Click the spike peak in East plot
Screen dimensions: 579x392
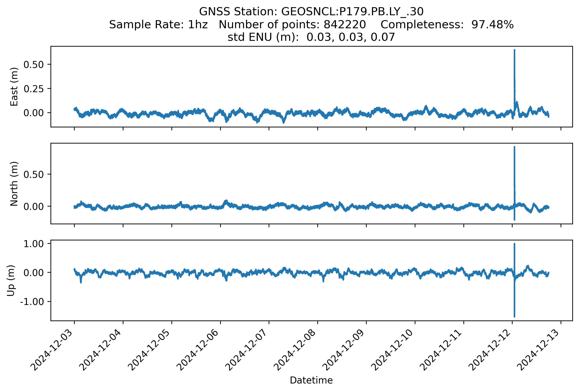coord(514,50)
